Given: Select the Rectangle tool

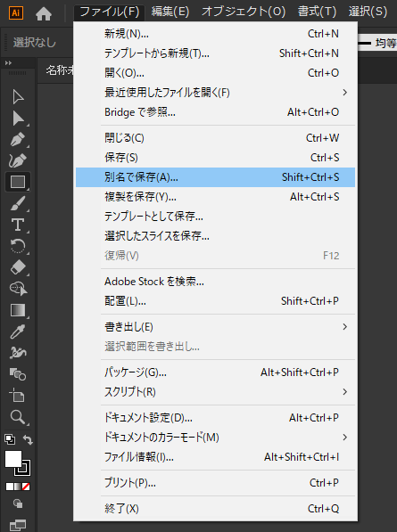Looking at the screenshot, I should click(x=18, y=182).
